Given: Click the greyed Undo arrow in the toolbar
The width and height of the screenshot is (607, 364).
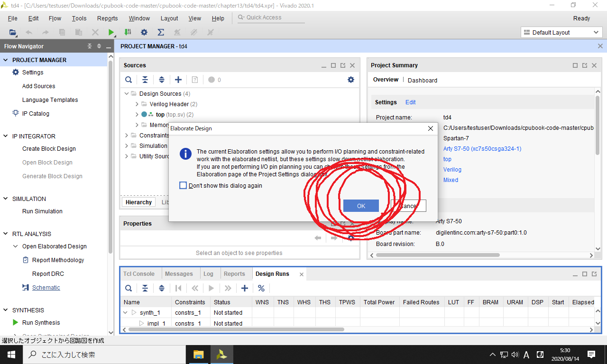Looking at the screenshot, I should pyautogui.click(x=29, y=32).
